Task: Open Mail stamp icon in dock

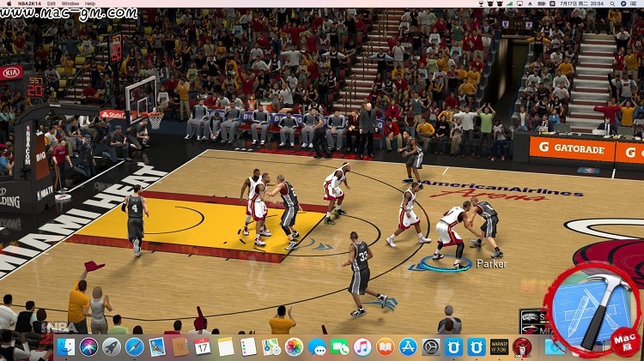Action: pyautogui.click(x=157, y=347)
